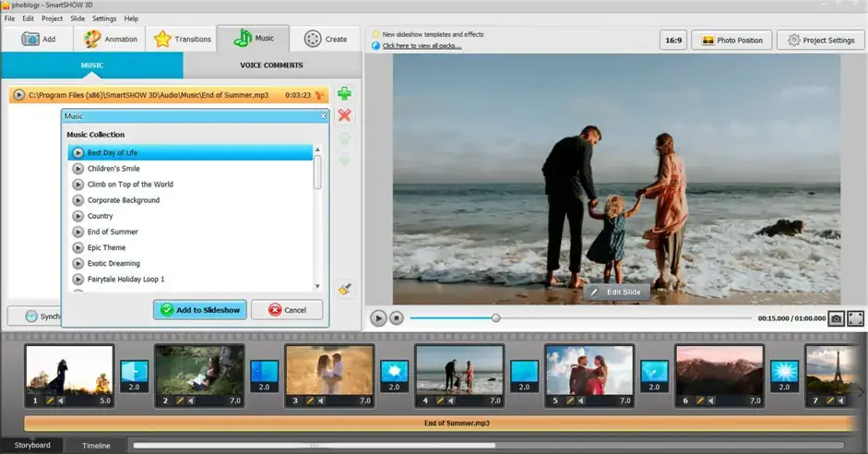
Task: Preview the Corporate Background song
Action: [78, 200]
